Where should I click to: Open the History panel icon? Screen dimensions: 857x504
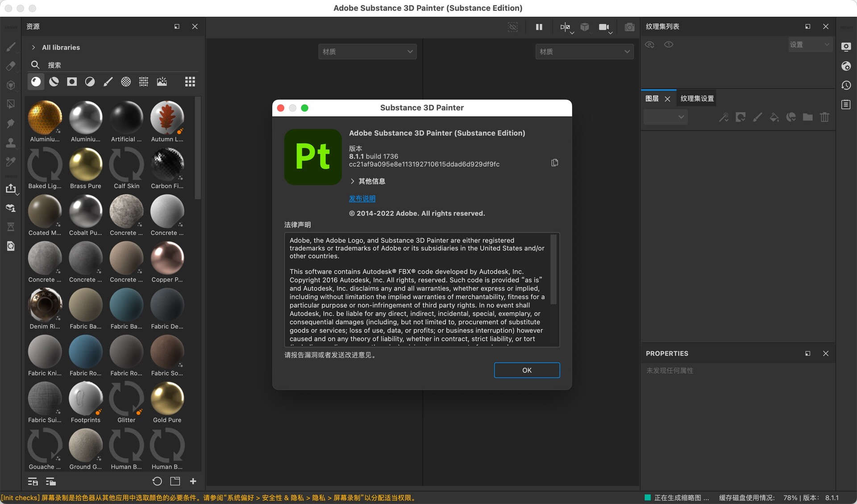[x=846, y=85]
